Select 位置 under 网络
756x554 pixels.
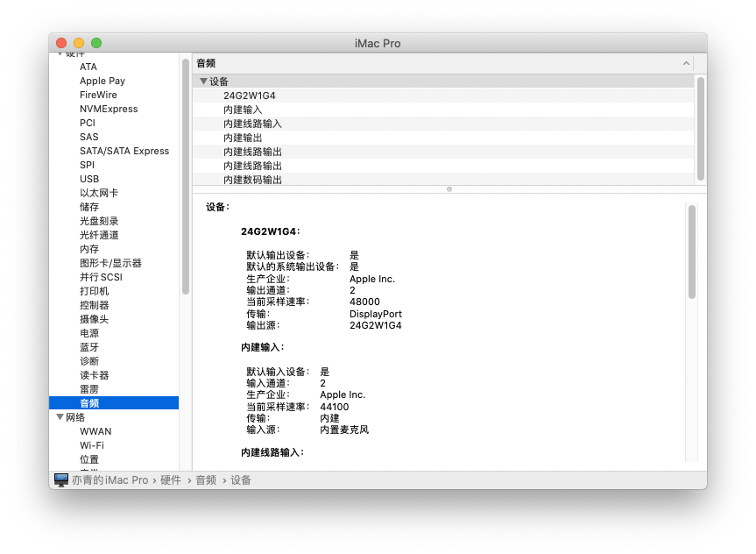click(89, 459)
